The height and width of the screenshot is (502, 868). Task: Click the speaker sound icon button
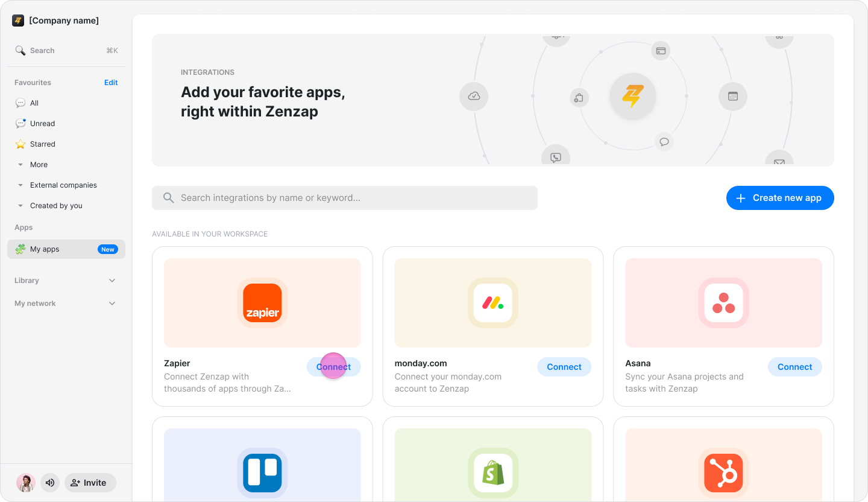coord(50,483)
